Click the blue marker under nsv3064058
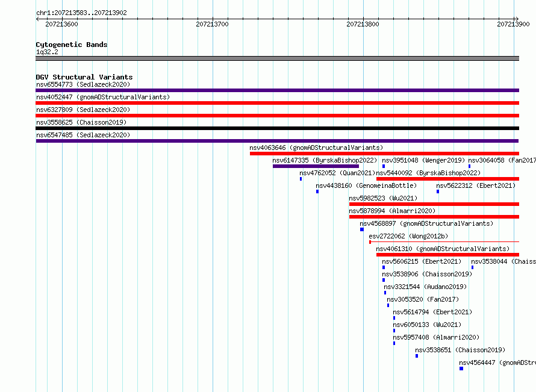Screen dimensions: 536x392 (469, 166)
